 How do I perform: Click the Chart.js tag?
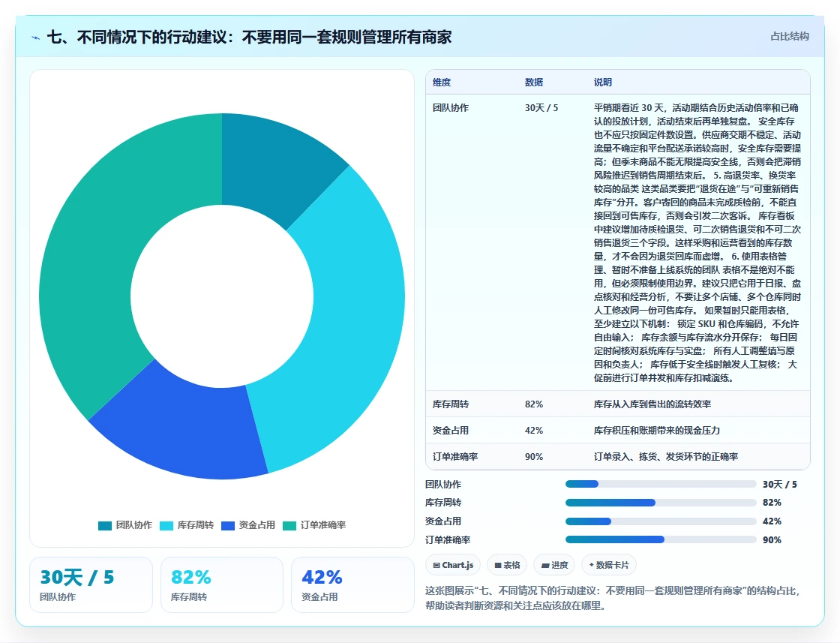point(453,565)
